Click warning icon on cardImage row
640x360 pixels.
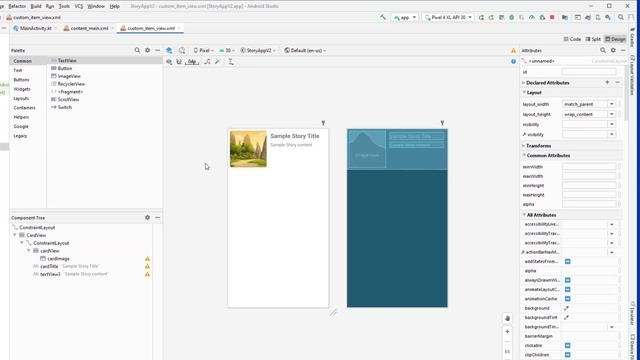point(147,259)
